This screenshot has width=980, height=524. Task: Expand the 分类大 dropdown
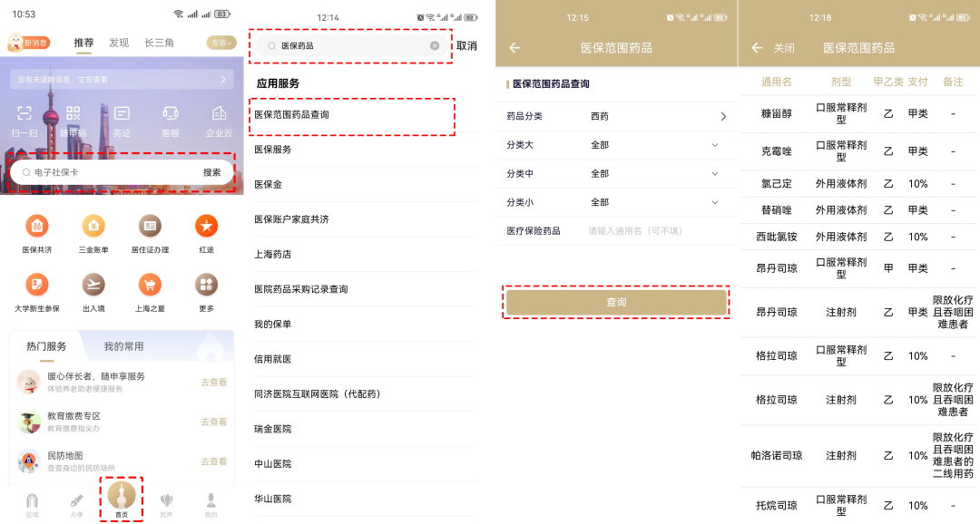[x=714, y=145]
